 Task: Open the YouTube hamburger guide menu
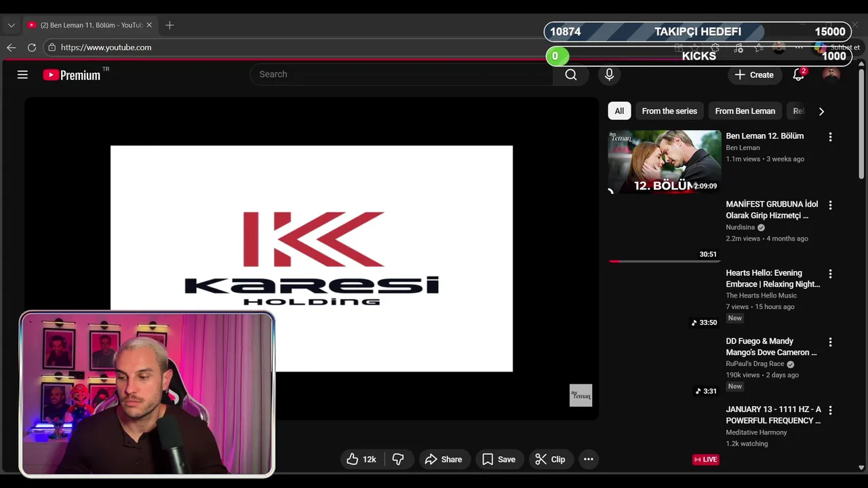22,75
